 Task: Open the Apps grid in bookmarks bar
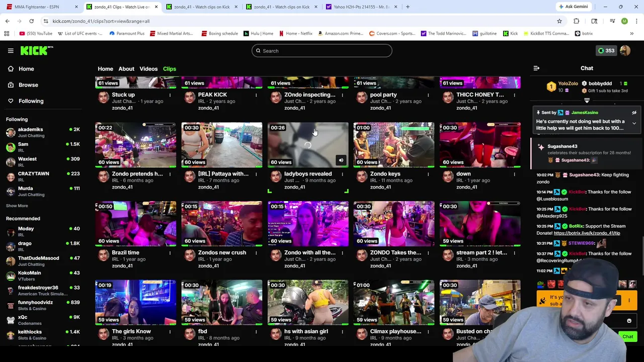[x=7, y=34]
